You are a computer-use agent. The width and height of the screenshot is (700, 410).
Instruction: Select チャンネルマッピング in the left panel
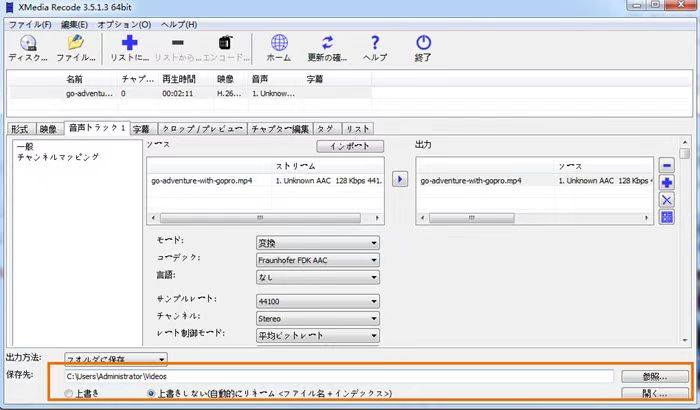pos(58,157)
